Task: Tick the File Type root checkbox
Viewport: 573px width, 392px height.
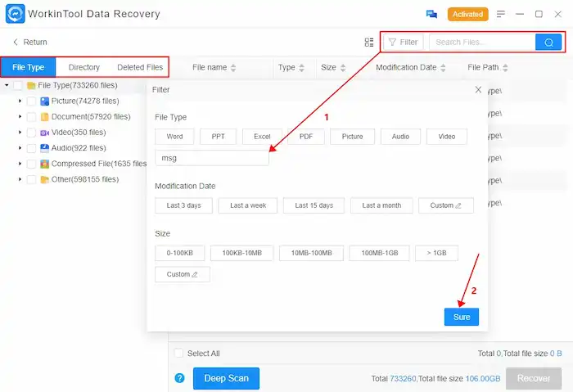Action: [17, 85]
